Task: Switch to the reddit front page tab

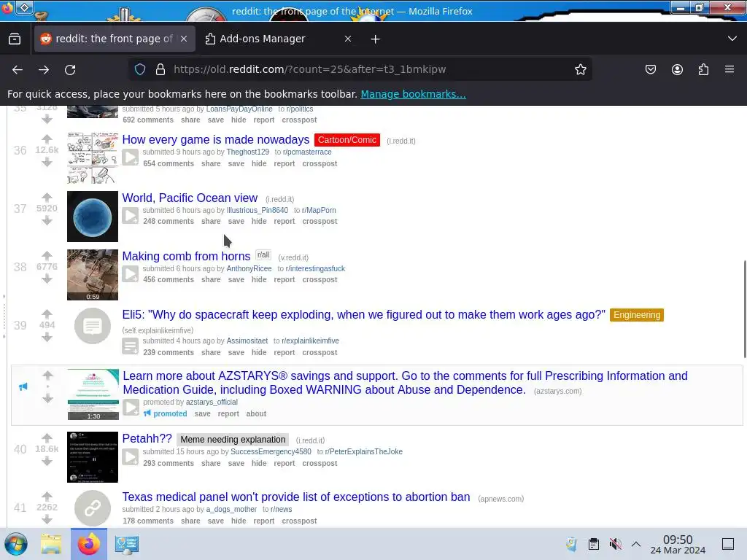Action: click(x=114, y=39)
